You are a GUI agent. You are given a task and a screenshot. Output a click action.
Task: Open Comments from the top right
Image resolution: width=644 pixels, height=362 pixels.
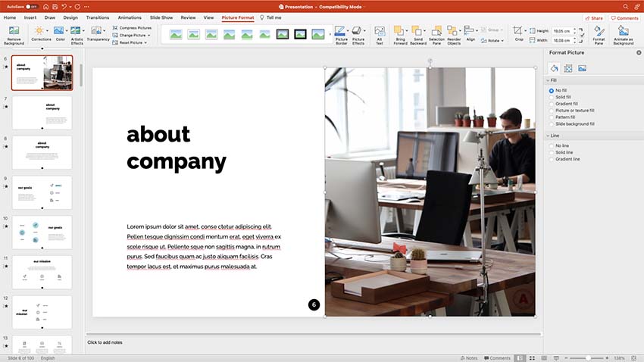[625, 17]
